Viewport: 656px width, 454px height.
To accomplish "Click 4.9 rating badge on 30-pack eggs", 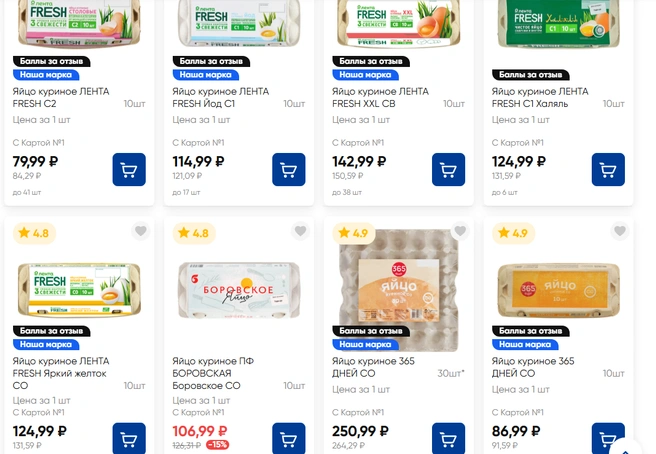I will click(353, 233).
